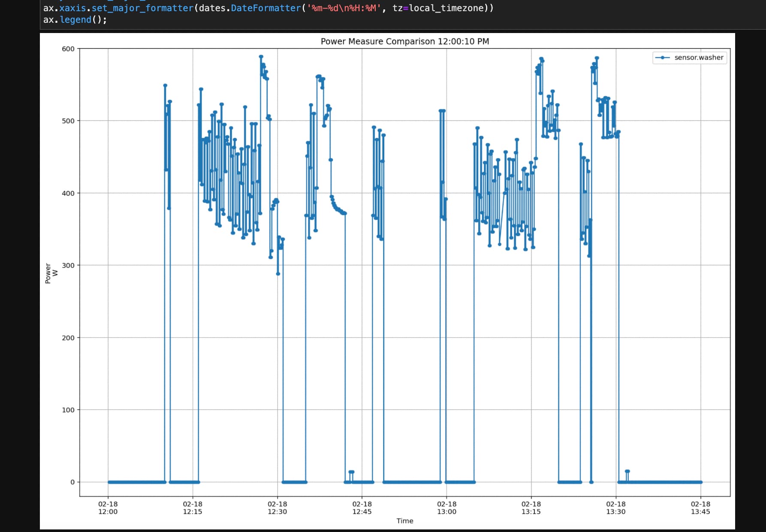Click the sensor.washer legend marker icon
The height and width of the screenshot is (532, 766).
pyautogui.click(x=663, y=57)
